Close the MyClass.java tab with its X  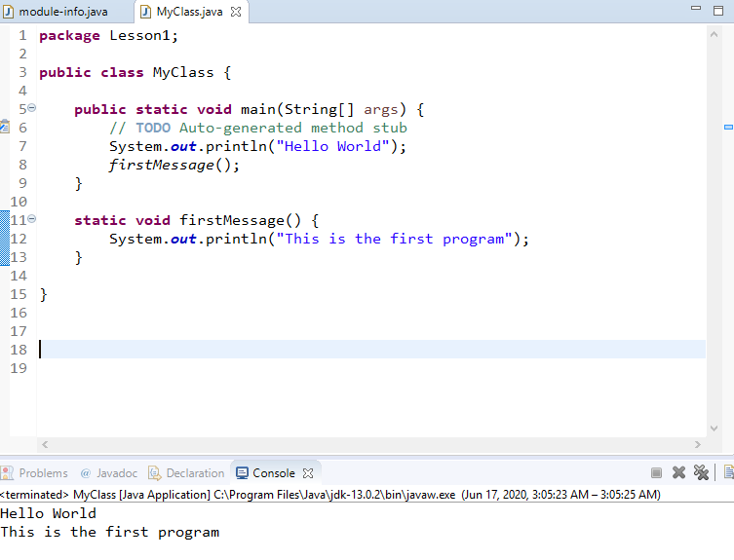tap(236, 12)
